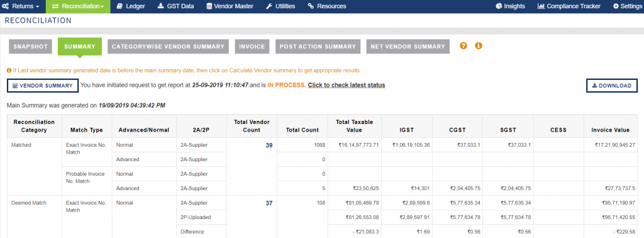The height and width of the screenshot is (238, 644).
Task: Click Matched vendor count 39
Action: pos(269,145)
